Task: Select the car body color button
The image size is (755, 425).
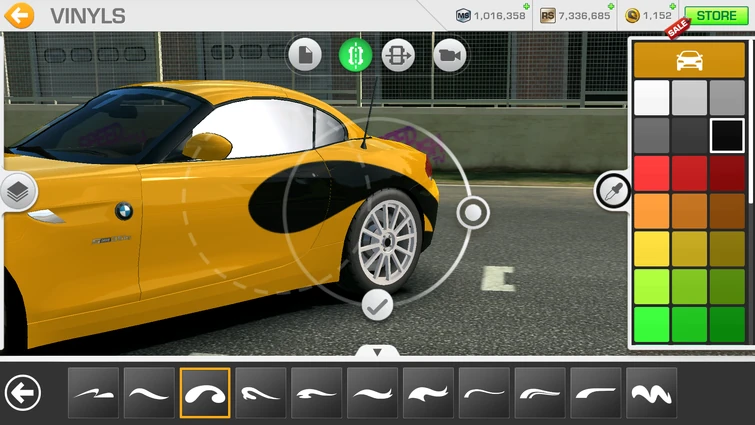Action: pos(689,60)
